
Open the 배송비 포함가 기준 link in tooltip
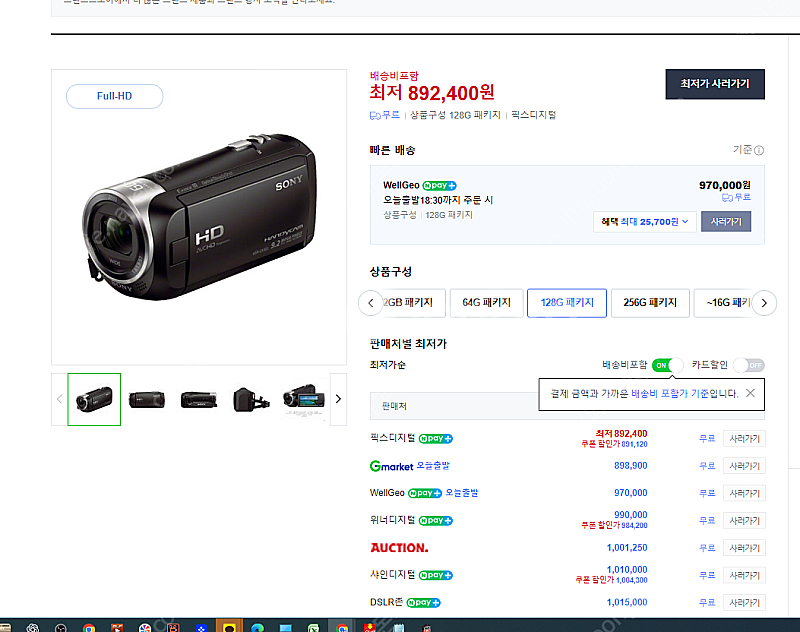click(x=670, y=393)
